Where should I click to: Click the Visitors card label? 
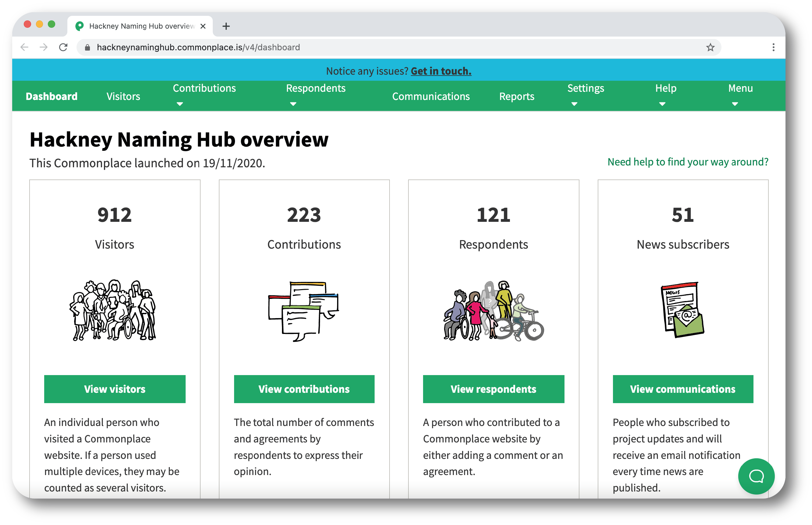(x=114, y=245)
